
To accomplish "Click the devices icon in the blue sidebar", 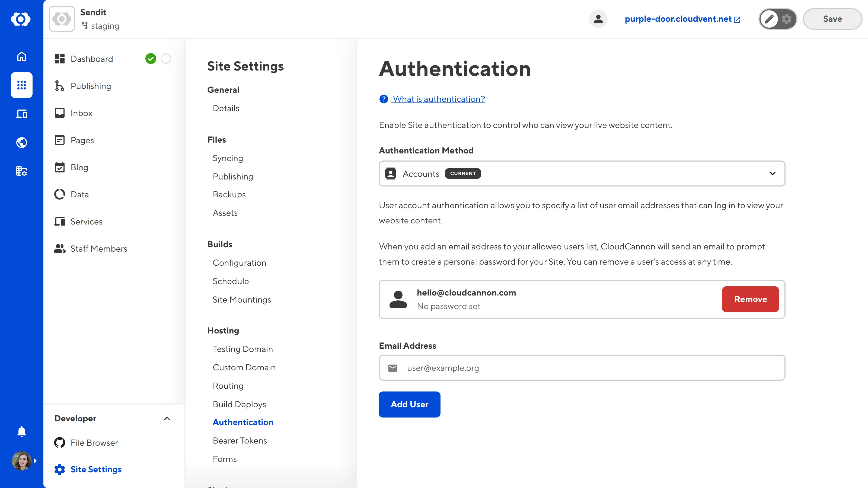I will click(x=21, y=114).
